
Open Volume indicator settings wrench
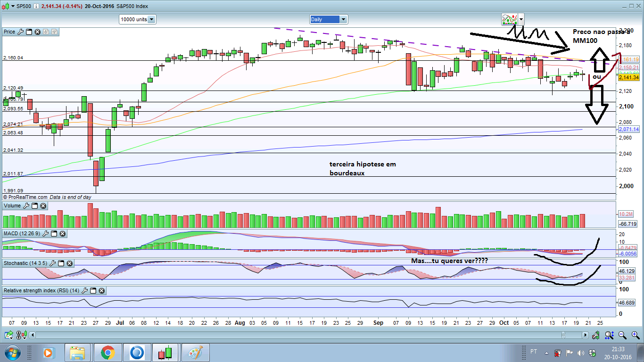(x=26, y=206)
